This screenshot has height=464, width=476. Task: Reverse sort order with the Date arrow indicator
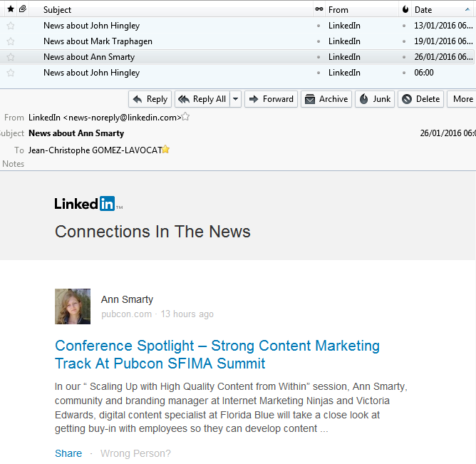point(467,10)
